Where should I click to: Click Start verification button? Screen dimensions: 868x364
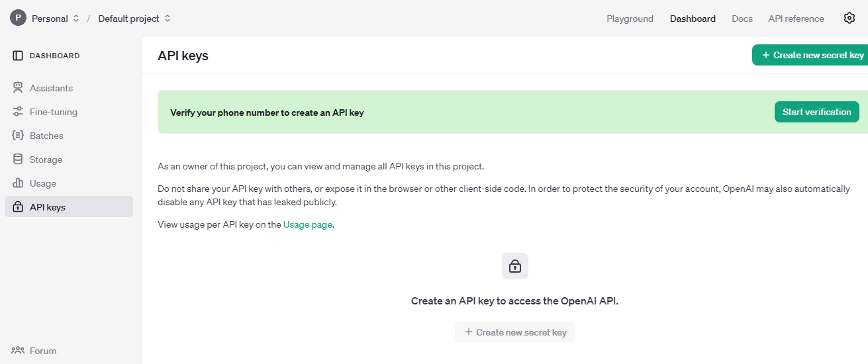(817, 112)
